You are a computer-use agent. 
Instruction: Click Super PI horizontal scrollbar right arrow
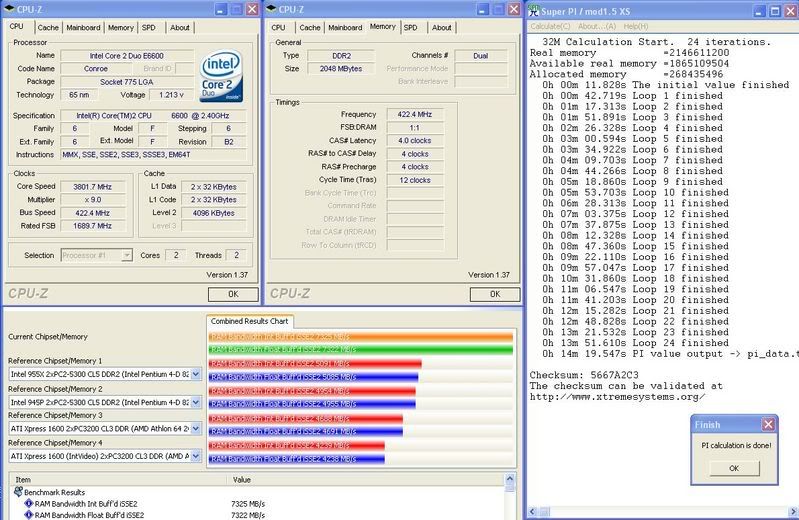point(793,511)
